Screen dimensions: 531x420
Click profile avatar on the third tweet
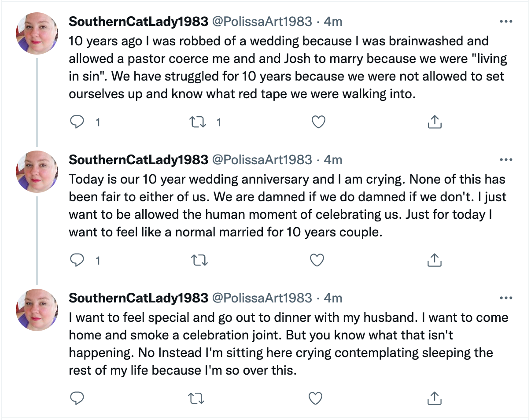(x=37, y=310)
